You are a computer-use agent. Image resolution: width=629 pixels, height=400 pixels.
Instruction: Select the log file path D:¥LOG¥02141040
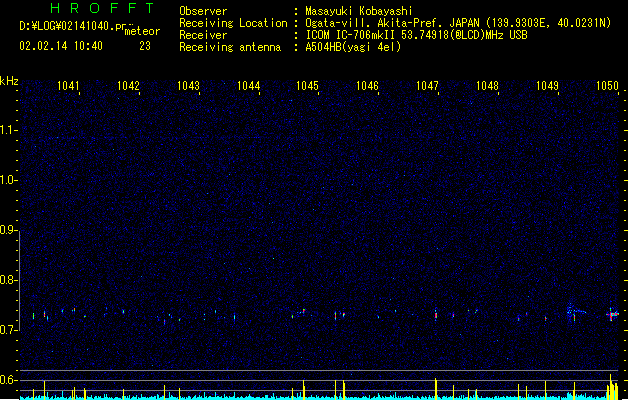tap(69, 26)
